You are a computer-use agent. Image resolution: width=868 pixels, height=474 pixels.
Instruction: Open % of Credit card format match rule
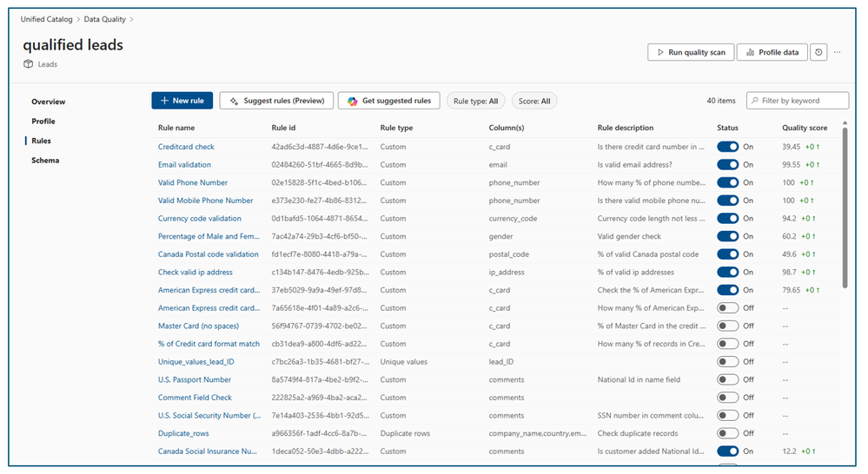[209, 344]
